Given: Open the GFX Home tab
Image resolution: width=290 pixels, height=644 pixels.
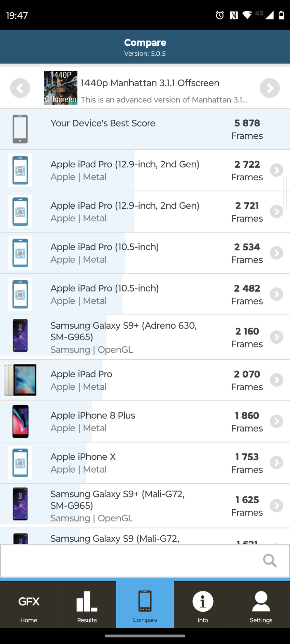Looking at the screenshot, I should click(x=29, y=604).
